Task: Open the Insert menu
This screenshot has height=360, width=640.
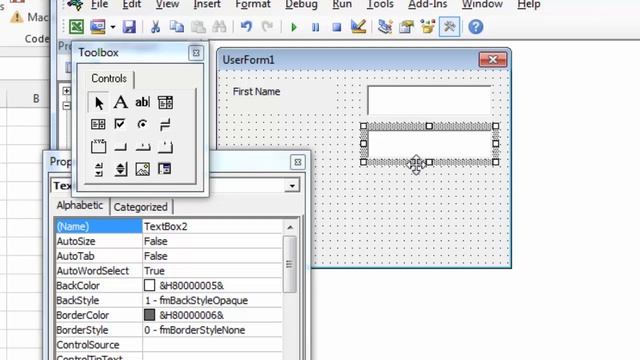Action: (x=207, y=4)
